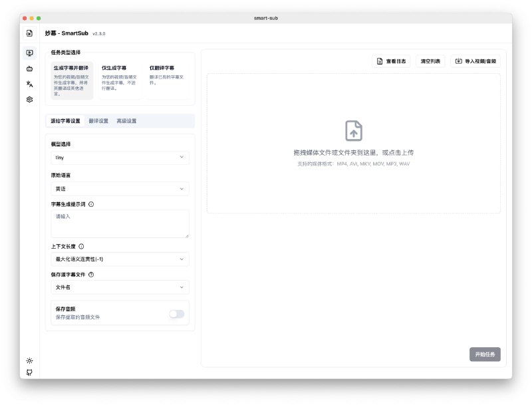Open the video task icon in sidebar
The height and width of the screenshot is (405, 532).
29,53
